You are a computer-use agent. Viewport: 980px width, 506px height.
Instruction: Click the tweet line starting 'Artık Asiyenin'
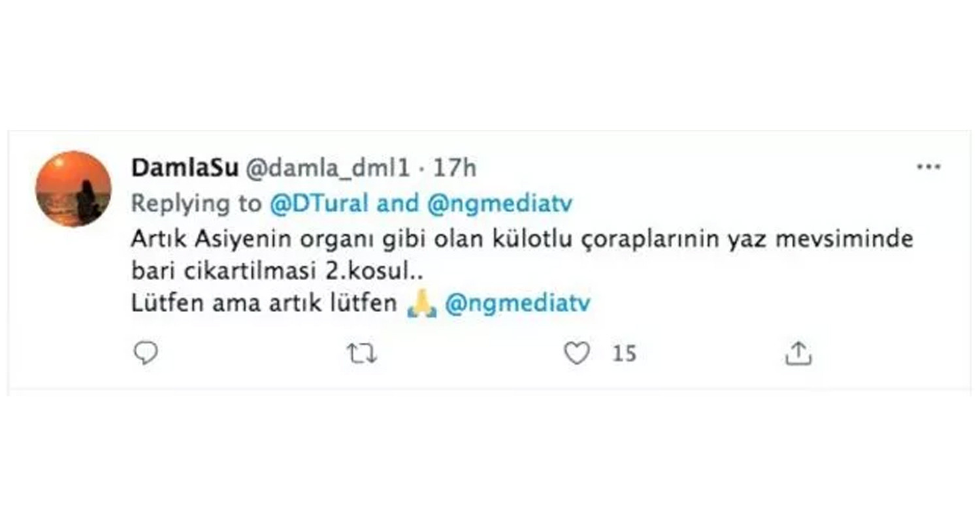(x=522, y=240)
